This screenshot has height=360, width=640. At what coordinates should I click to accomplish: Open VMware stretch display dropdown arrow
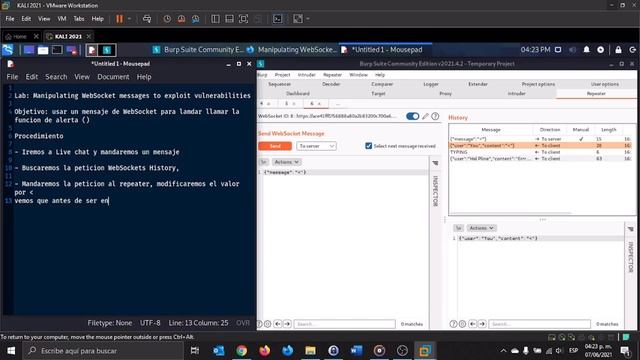coord(308,19)
